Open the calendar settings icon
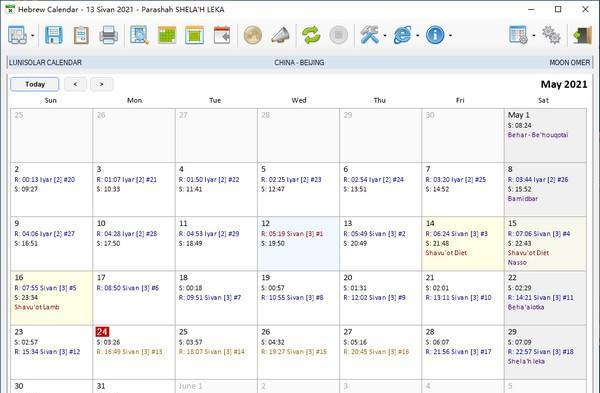 (x=519, y=35)
